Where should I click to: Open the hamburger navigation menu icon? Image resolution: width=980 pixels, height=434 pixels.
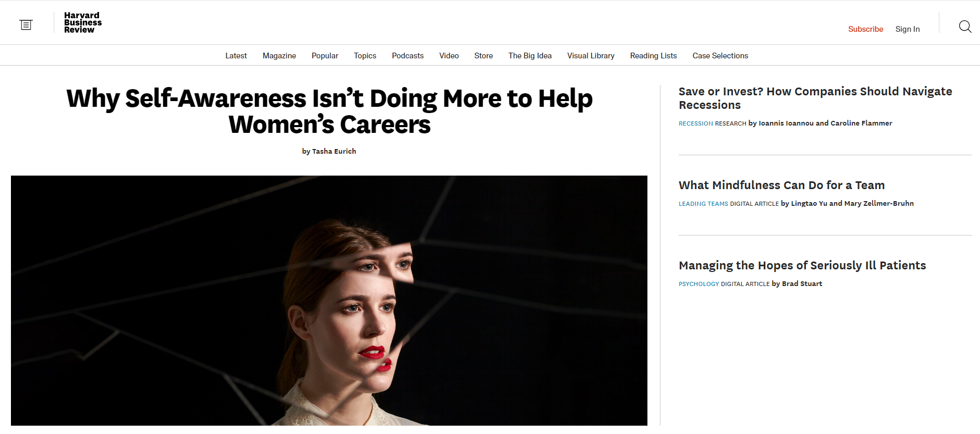[26, 24]
